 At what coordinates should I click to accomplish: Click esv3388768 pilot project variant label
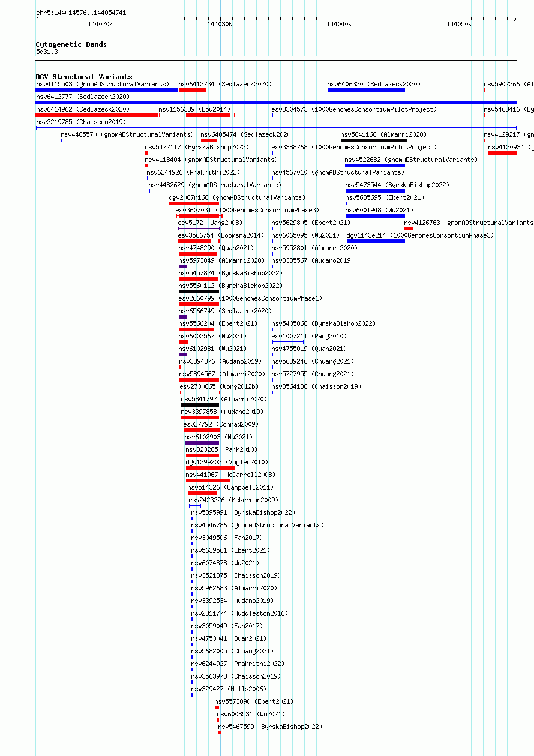(354, 147)
